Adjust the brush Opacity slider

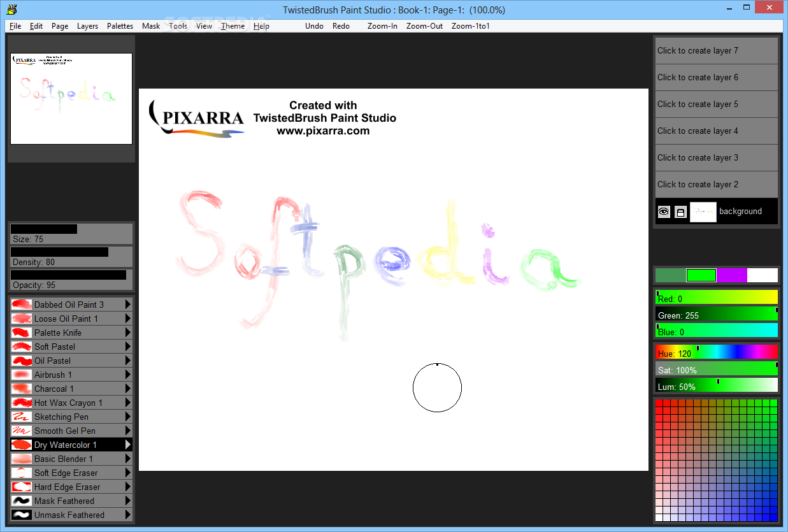(71, 280)
